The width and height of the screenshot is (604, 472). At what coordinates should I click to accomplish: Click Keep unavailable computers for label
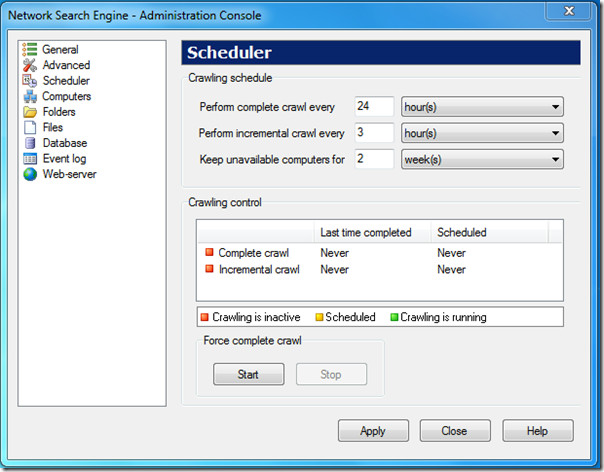tap(272, 159)
